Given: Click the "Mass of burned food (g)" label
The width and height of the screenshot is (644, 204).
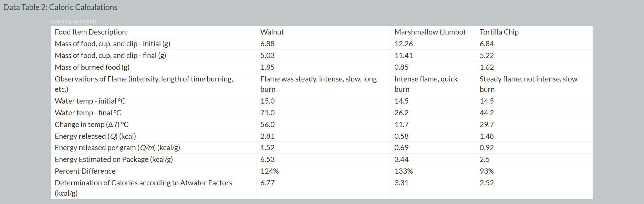Looking at the screenshot, I should [92, 67].
